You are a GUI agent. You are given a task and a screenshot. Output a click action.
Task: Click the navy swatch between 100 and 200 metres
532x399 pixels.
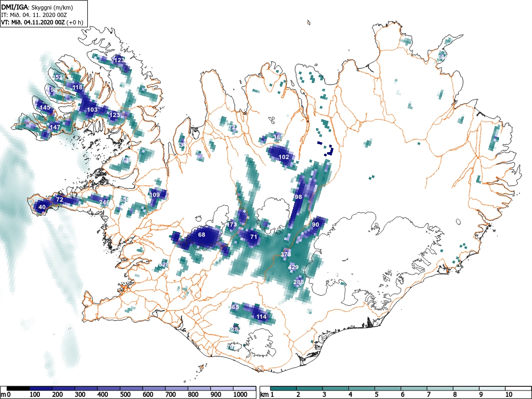click(x=41, y=388)
